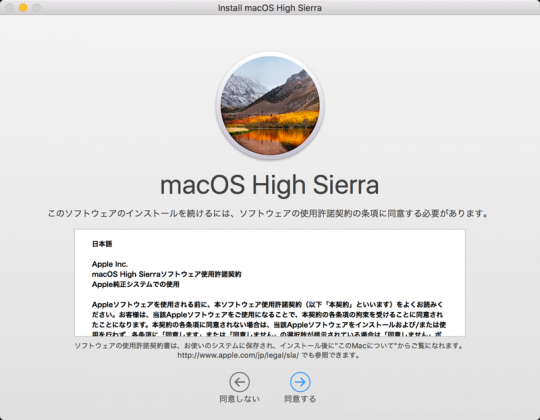Click the first paragraph of the license body
540x420 pixels.
[x=269, y=315]
